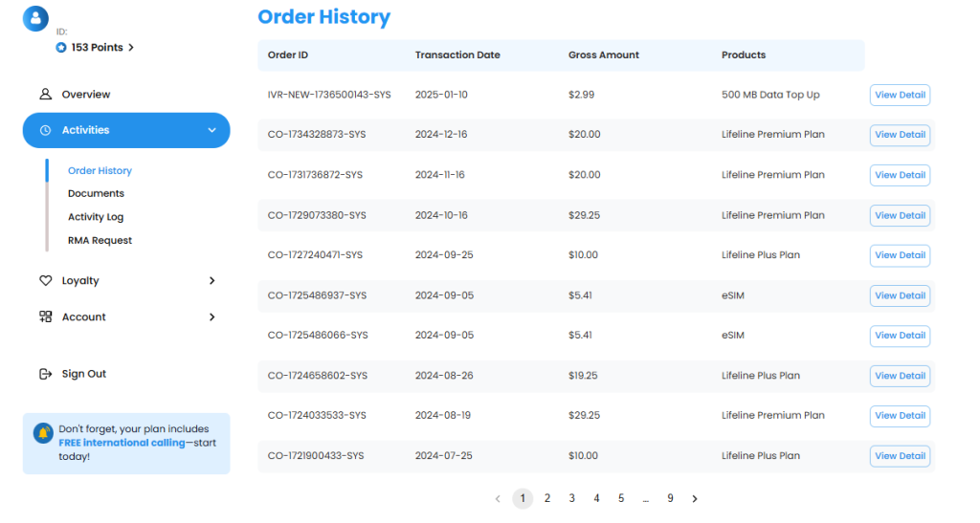This screenshot has width=980, height=523.
Task: Click order ID CO-1724658602-SYS text
Action: coord(318,376)
